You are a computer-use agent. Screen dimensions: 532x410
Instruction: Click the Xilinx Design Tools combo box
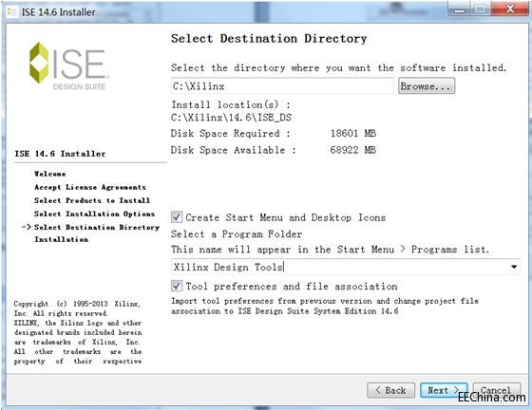tap(346, 267)
